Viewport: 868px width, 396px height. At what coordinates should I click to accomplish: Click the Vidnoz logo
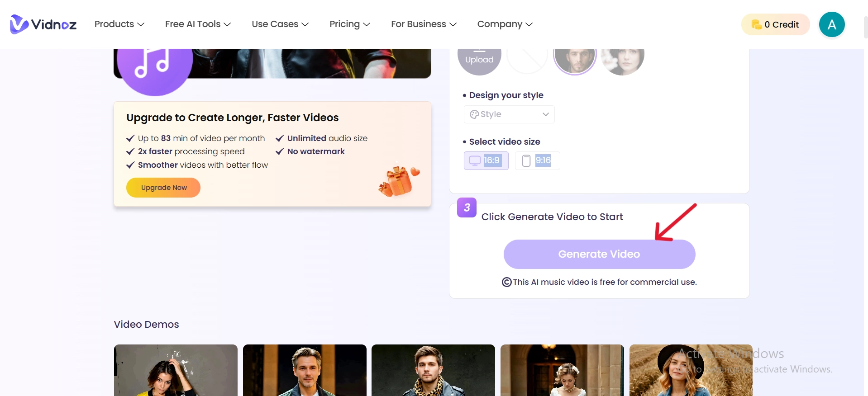coord(43,24)
